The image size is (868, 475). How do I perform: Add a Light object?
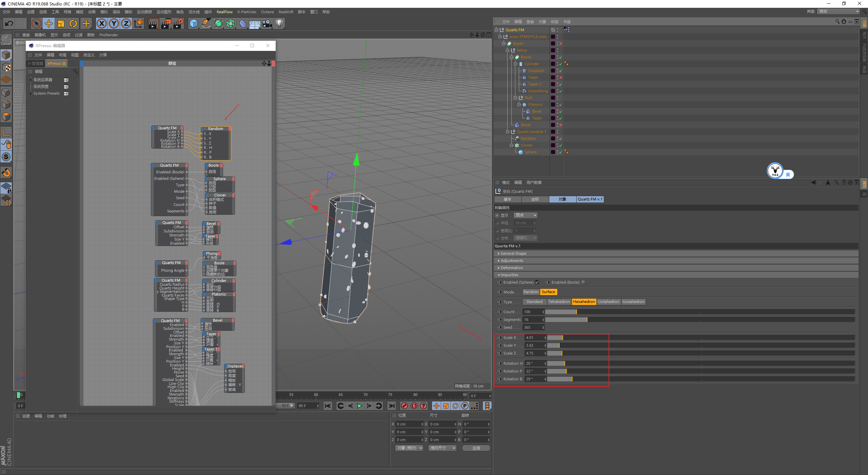click(x=279, y=23)
